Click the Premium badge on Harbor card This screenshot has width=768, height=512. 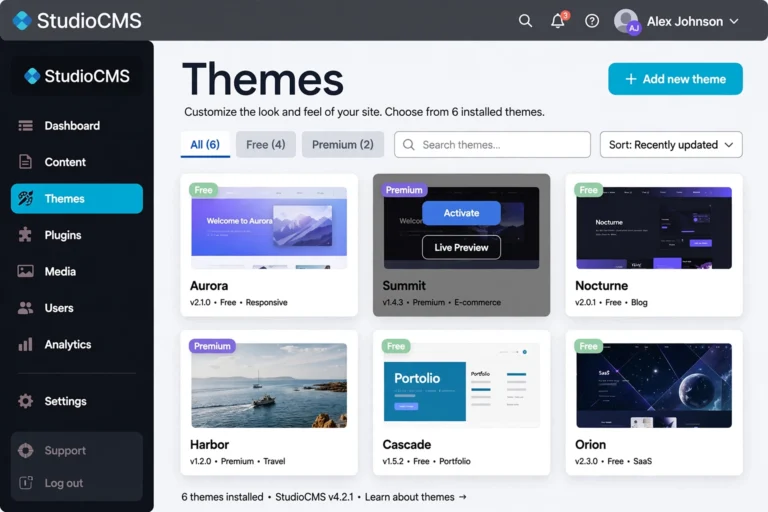212,346
